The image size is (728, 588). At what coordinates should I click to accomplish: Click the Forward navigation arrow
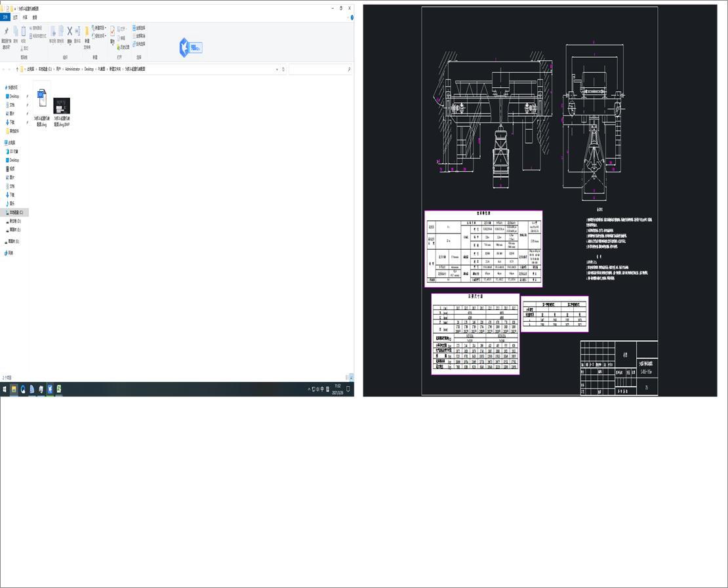pos(10,69)
